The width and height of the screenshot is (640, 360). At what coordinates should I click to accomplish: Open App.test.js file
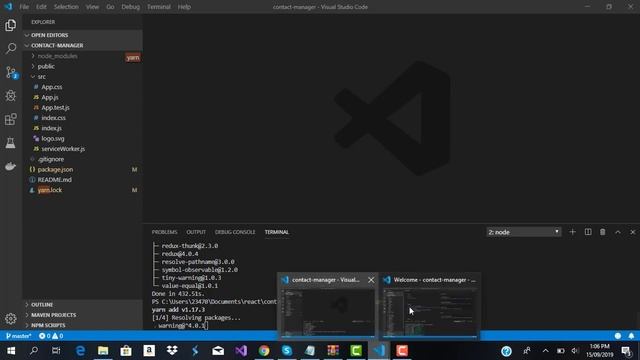pos(82,107)
